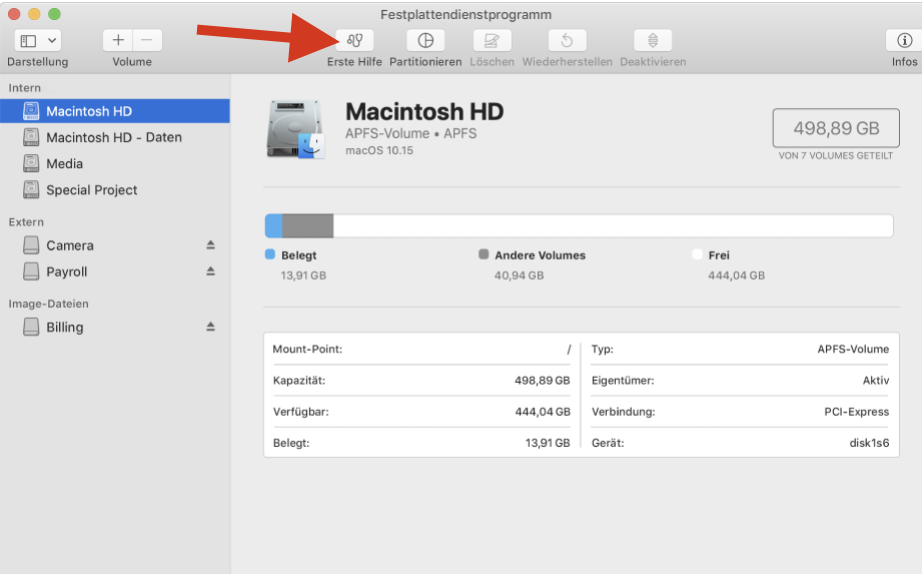Click the minus Volume button
This screenshot has width=922, height=574.
[147, 41]
